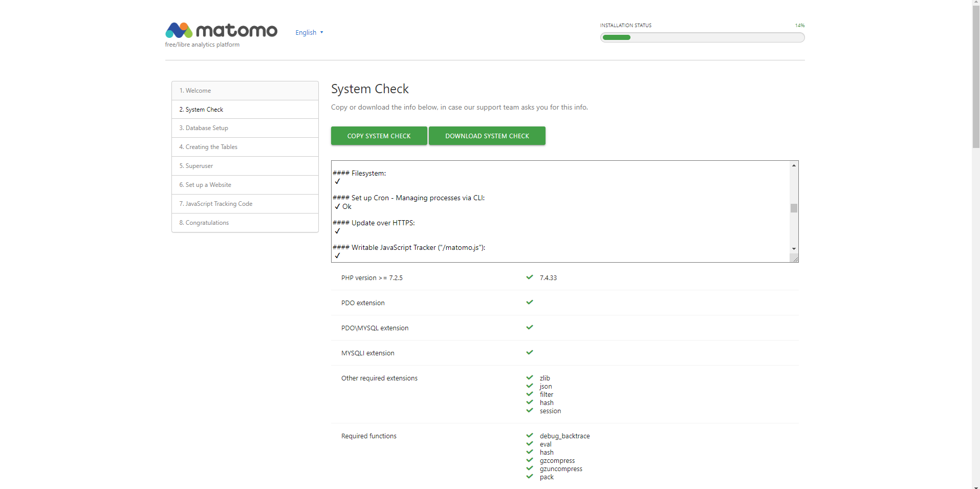This screenshot has height=489, width=980.
Task: Click textarea scrollbar down arrow
Action: 794,249
